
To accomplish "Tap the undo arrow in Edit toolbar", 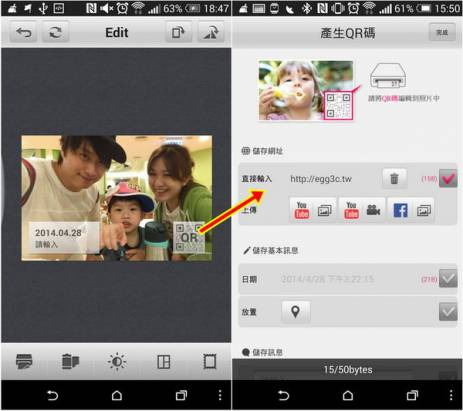I will [23, 32].
